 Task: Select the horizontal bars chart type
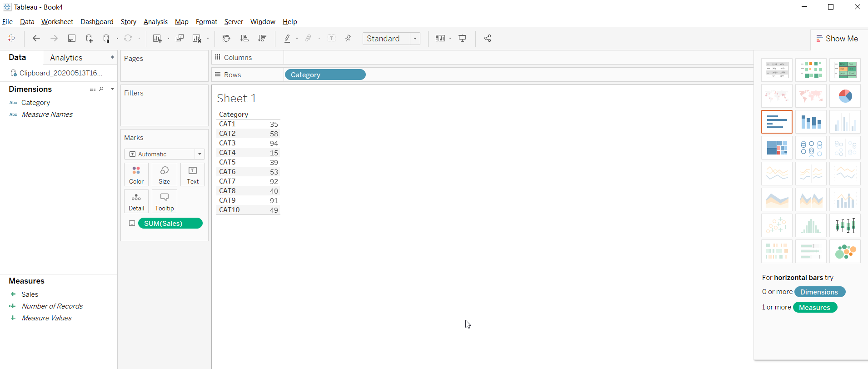click(x=777, y=122)
